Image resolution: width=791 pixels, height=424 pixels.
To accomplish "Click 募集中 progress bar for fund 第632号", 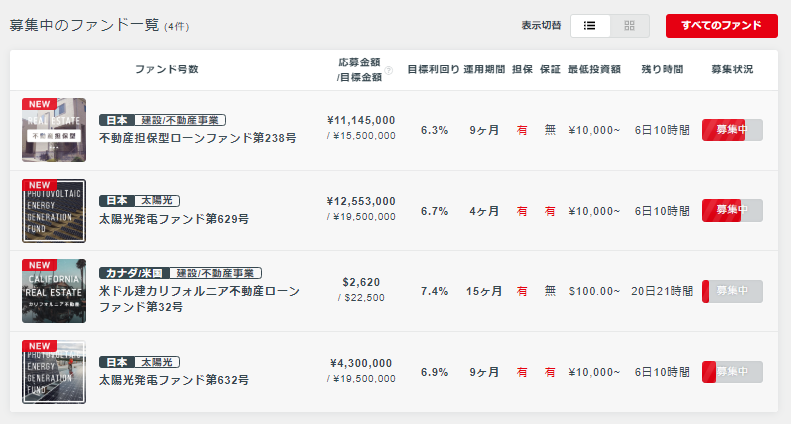I will tap(732, 372).
